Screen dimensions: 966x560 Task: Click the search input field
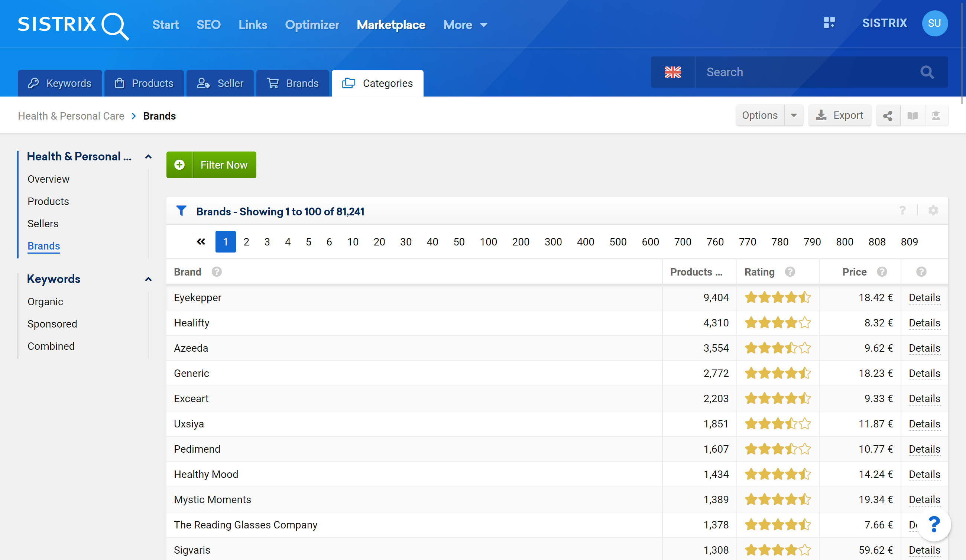(803, 72)
